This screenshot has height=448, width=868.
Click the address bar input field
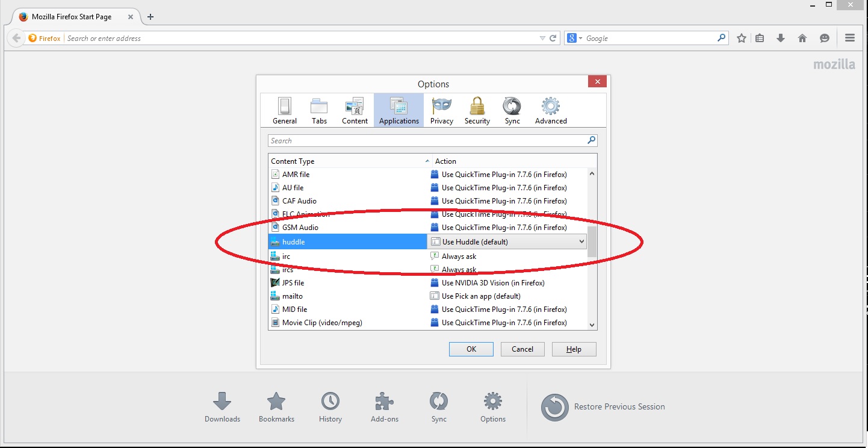(301, 38)
